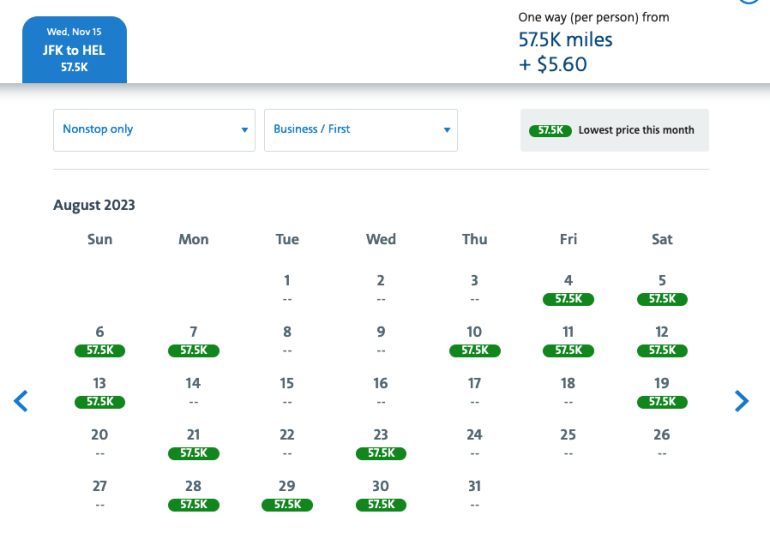The image size is (770, 539).
Task: Click the Lowest price this month badge
Action: coord(614,130)
